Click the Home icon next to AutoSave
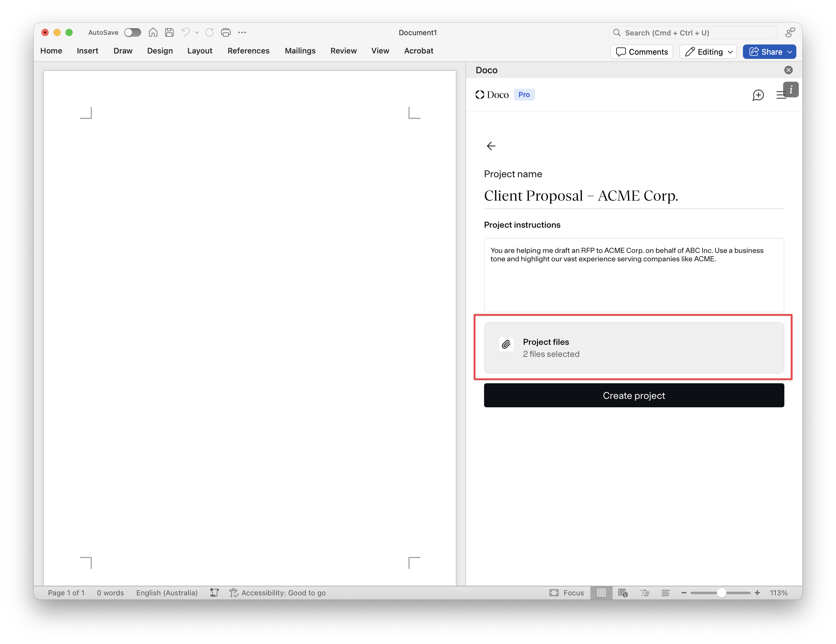The image size is (836, 644). (153, 32)
